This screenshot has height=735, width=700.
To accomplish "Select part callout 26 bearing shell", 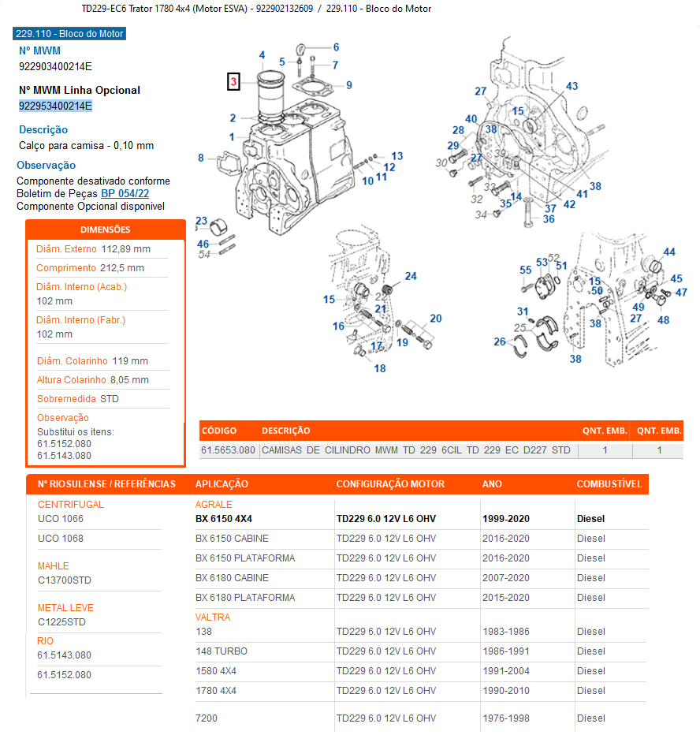I will tap(500, 341).
